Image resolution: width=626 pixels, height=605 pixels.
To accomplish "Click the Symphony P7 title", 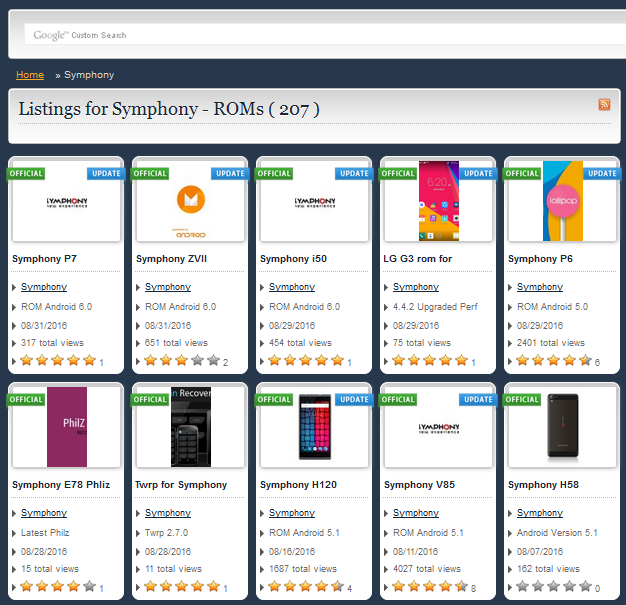I will pyautogui.click(x=44, y=259).
